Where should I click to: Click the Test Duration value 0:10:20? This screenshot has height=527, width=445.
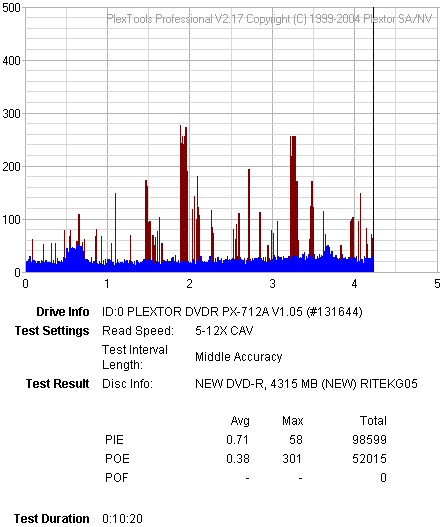[122, 519]
